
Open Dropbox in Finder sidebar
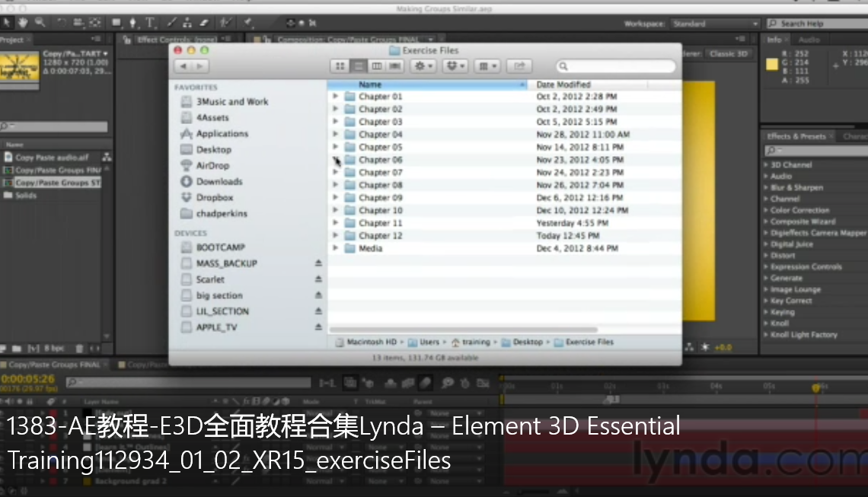coord(214,198)
